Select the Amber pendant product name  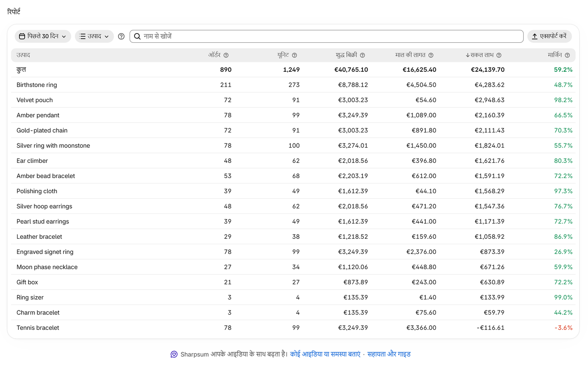38,115
